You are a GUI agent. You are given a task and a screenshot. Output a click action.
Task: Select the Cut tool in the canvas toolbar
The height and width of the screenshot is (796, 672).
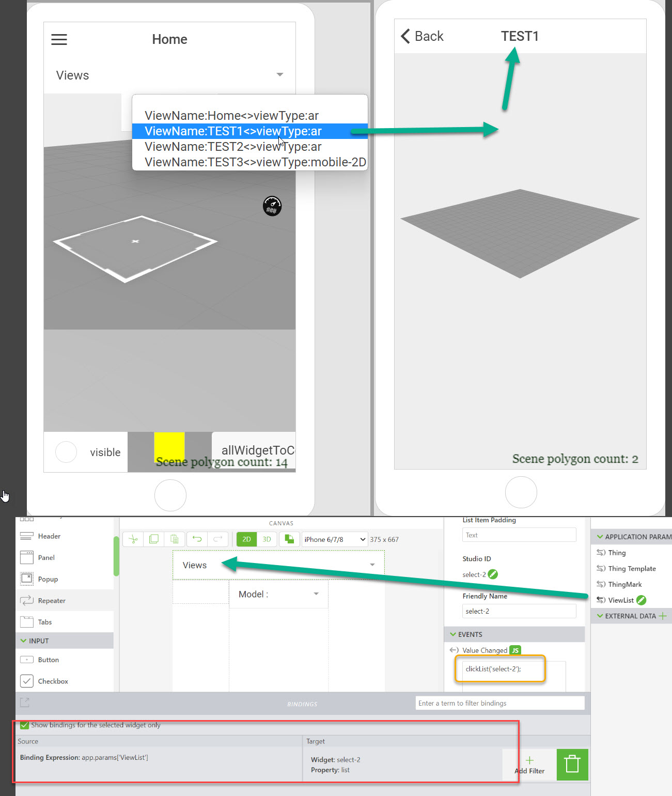[133, 539]
